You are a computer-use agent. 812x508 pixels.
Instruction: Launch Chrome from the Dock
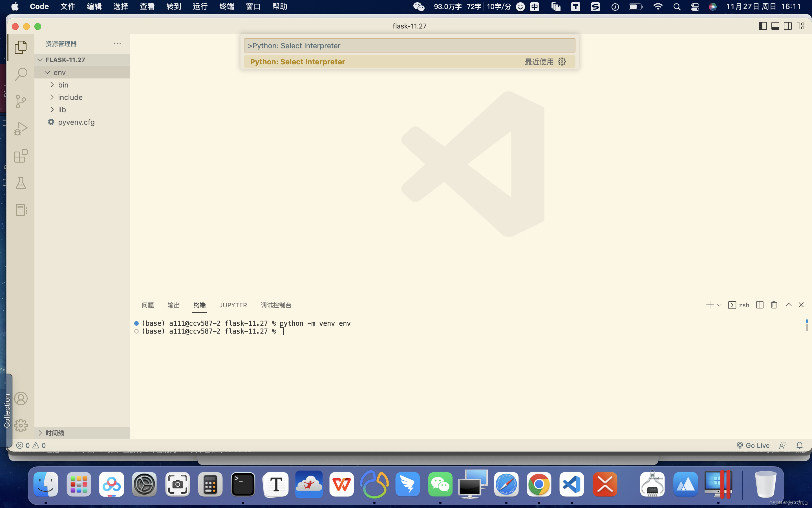click(539, 484)
